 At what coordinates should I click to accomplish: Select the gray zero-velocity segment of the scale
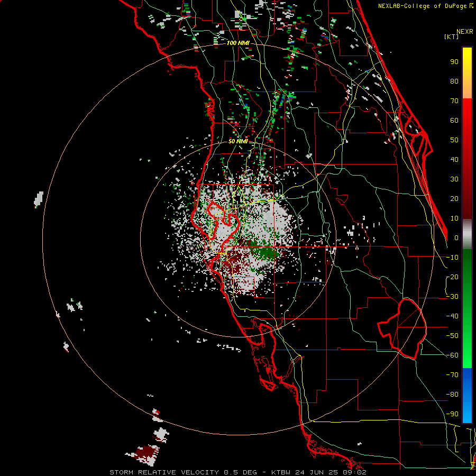pyautogui.click(x=467, y=234)
